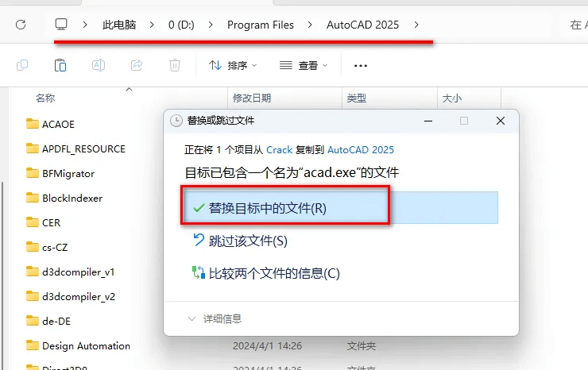Viewport: 588px width, 370px height.
Task: Sort by 修改日期 column header
Action: (252, 98)
